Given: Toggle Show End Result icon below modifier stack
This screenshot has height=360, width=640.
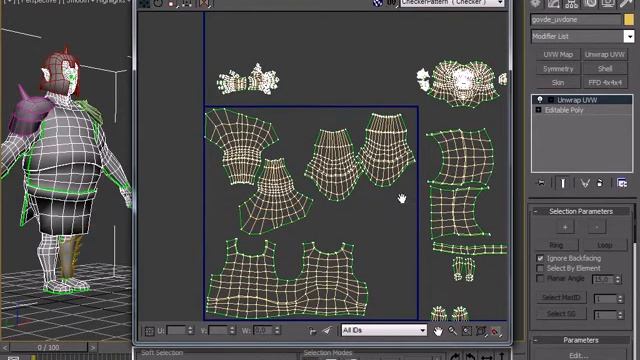Looking at the screenshot, I should click(x=563, y=183).
